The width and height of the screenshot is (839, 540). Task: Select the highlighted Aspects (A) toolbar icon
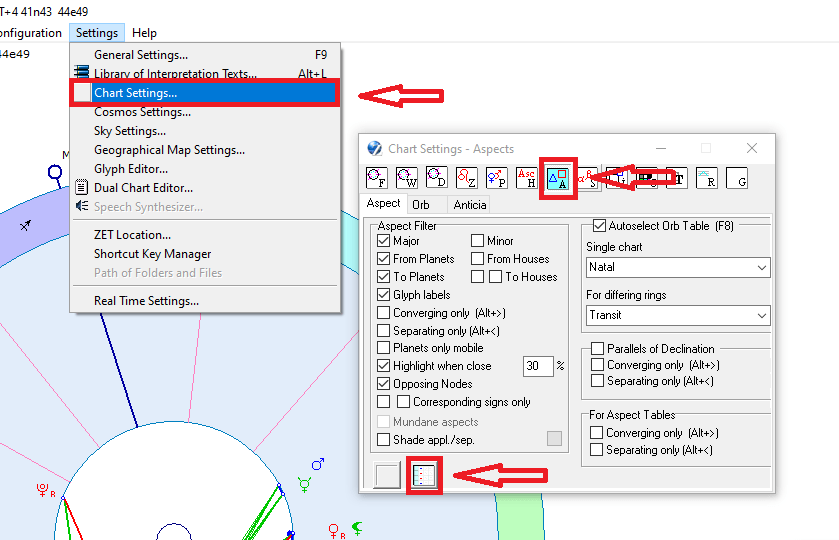click(x=557, y=178)
